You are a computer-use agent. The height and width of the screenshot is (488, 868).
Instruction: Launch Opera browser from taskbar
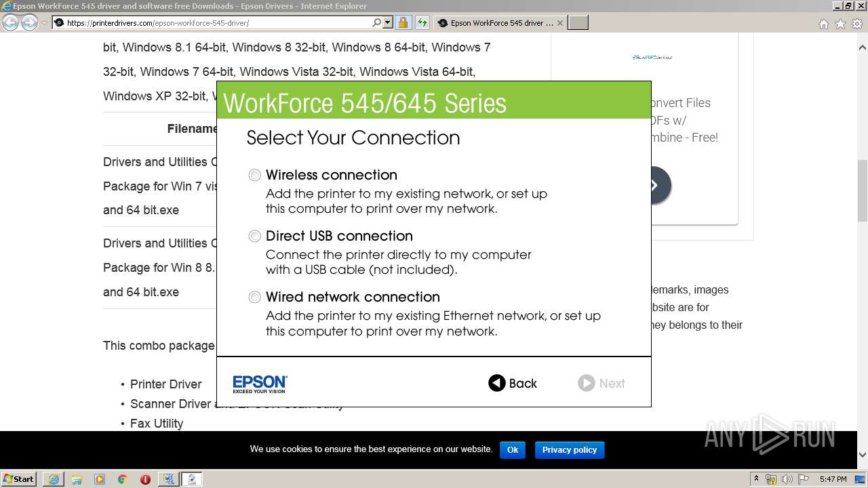tap(145, 479)
